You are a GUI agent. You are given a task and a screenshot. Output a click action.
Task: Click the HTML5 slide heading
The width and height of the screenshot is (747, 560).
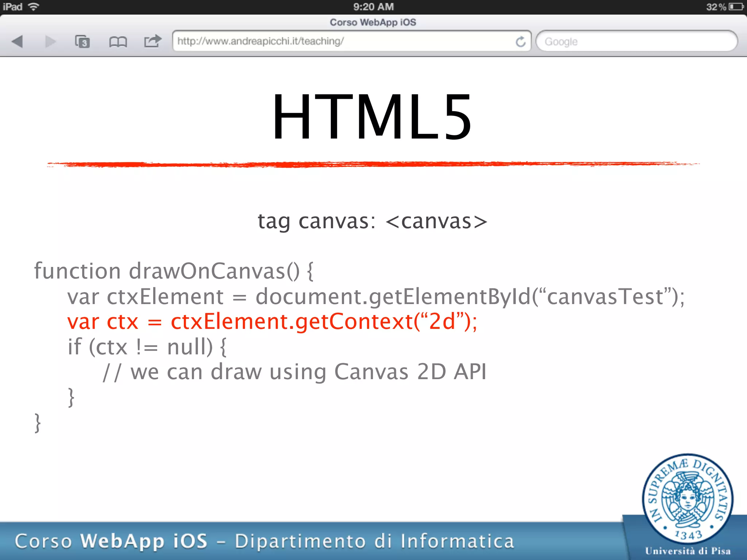coord(372,116)
